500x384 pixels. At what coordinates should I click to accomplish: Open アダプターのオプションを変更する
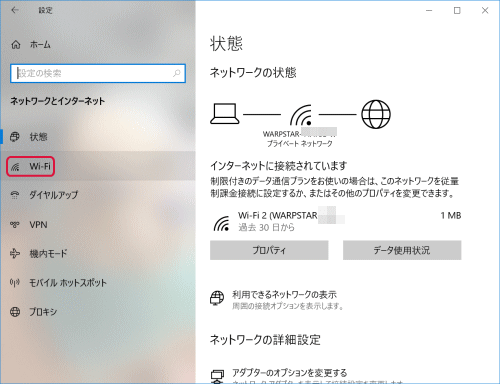click(290, 372)
